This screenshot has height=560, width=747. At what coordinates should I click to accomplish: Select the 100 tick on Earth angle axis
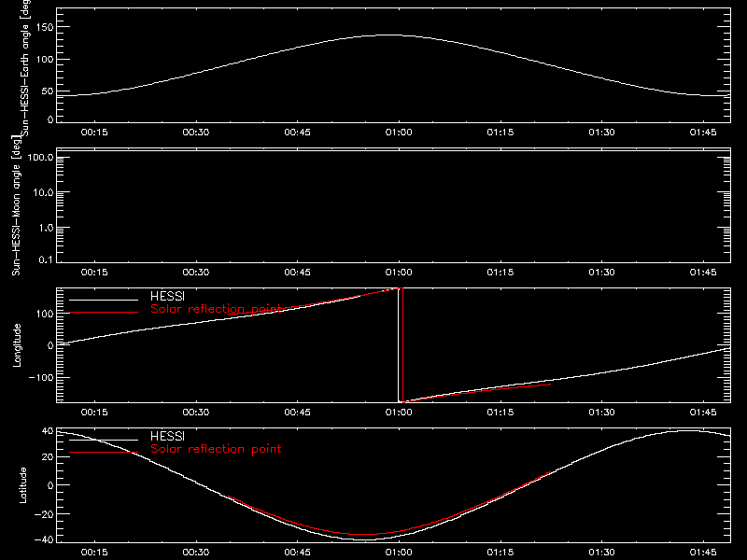tap(45, 60)
